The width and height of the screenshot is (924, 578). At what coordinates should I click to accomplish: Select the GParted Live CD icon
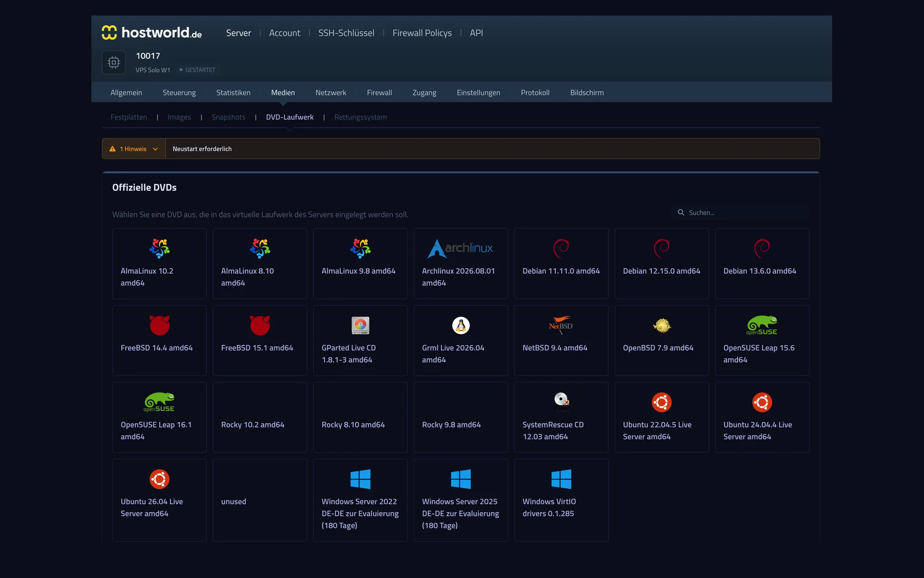tap(360, 326)
